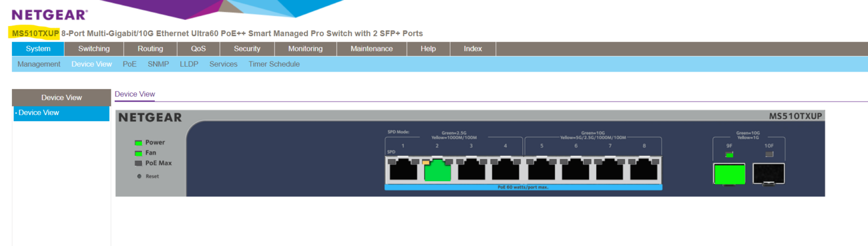Click the green SFP+ port 9F

pos(729,174)
